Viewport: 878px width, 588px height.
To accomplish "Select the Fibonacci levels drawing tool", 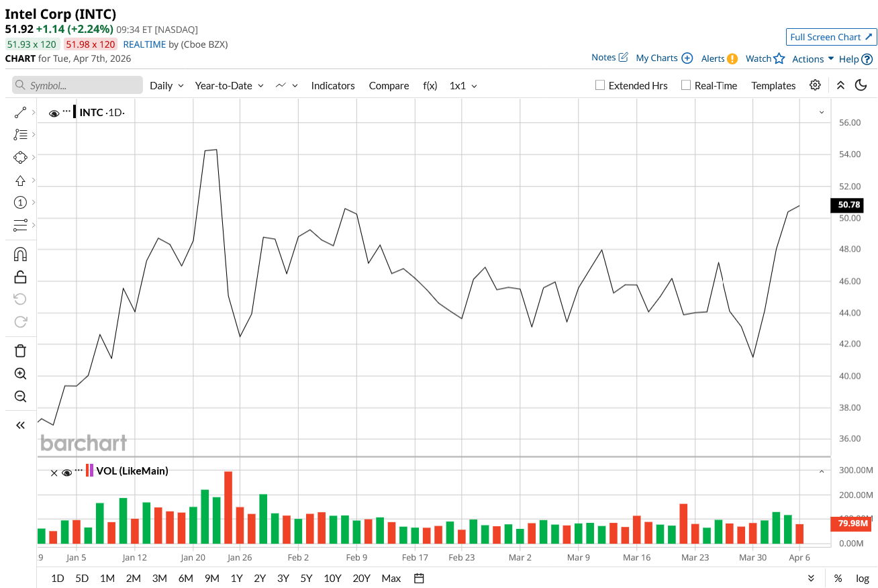I will (20, 134).
